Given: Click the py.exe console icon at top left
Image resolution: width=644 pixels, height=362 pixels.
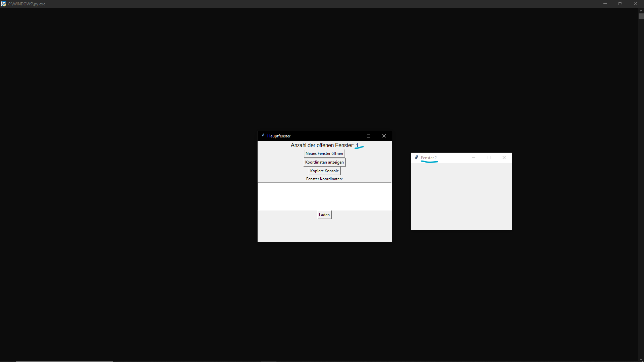Looking at the screenshot, I should 3,4.
